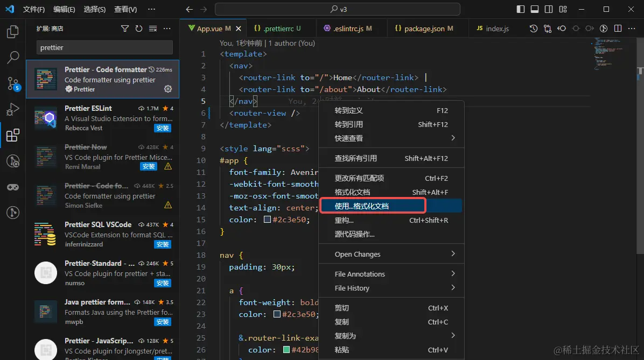Click the Prettier Now warning triangle icon

168,166
